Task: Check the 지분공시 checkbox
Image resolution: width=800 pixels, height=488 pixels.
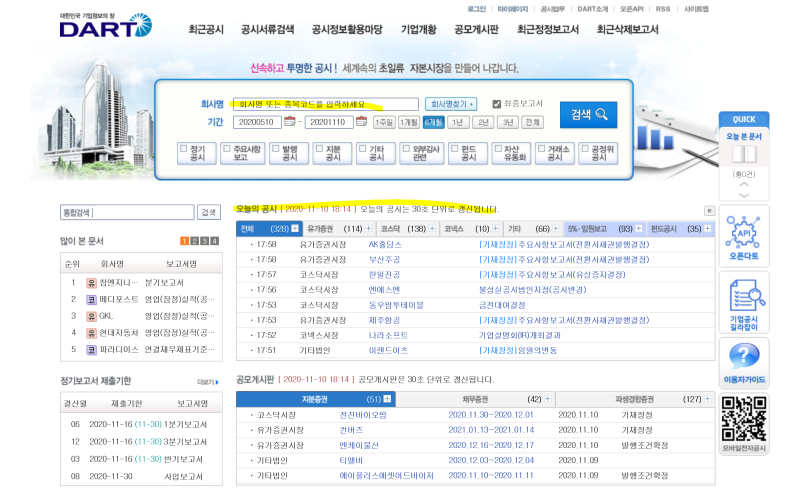Action: [x=319, y=149]
